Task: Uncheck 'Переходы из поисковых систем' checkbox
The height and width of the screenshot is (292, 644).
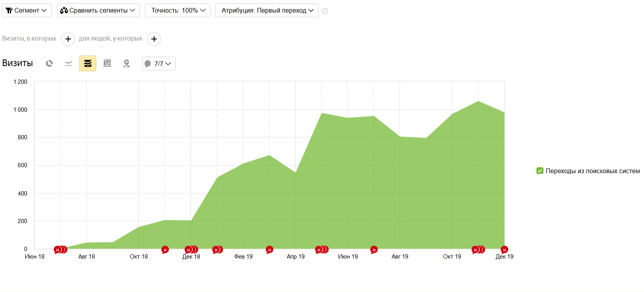Action: coord(540,171)
